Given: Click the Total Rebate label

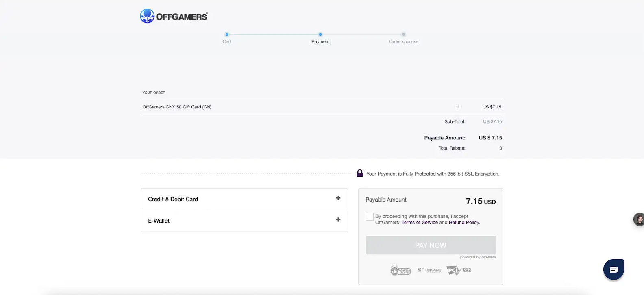Looking at the screenshot, I should 452,148.
